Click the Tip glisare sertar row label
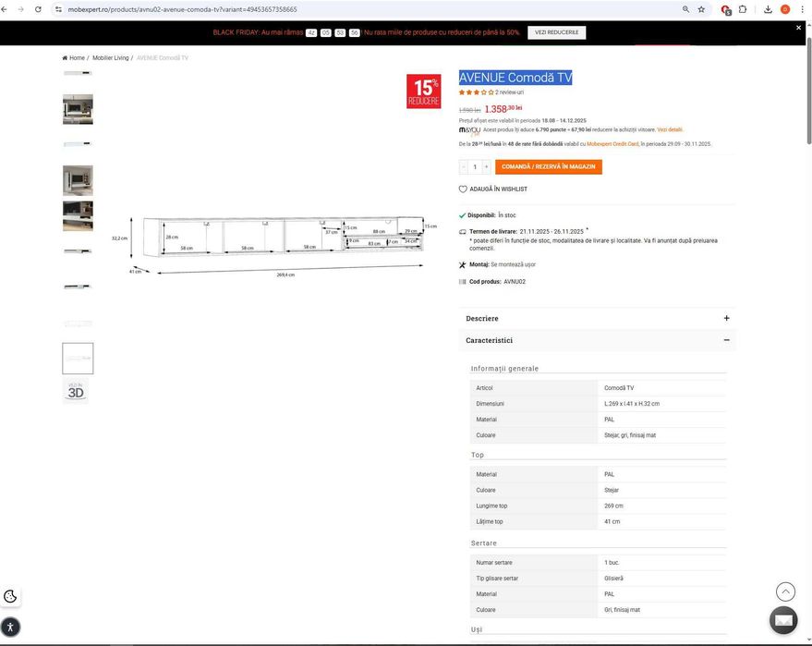The height and width of the screenshot is (646, 812). tap(497, 579)
